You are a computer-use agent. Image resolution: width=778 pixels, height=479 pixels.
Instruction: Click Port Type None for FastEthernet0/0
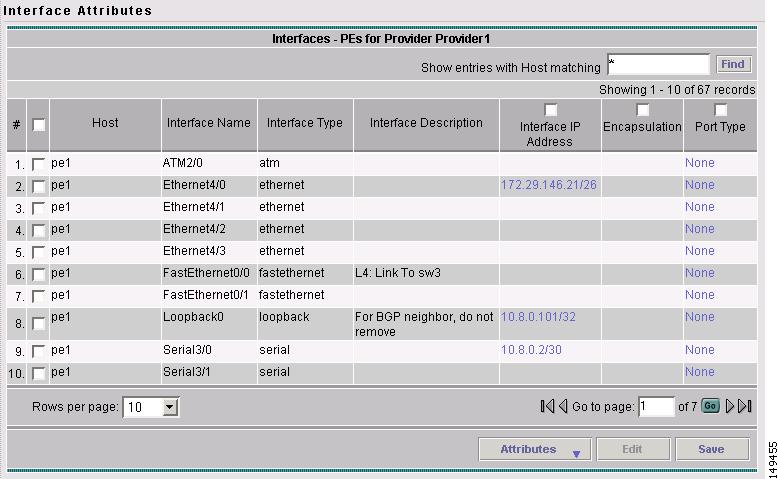[700, 273]
